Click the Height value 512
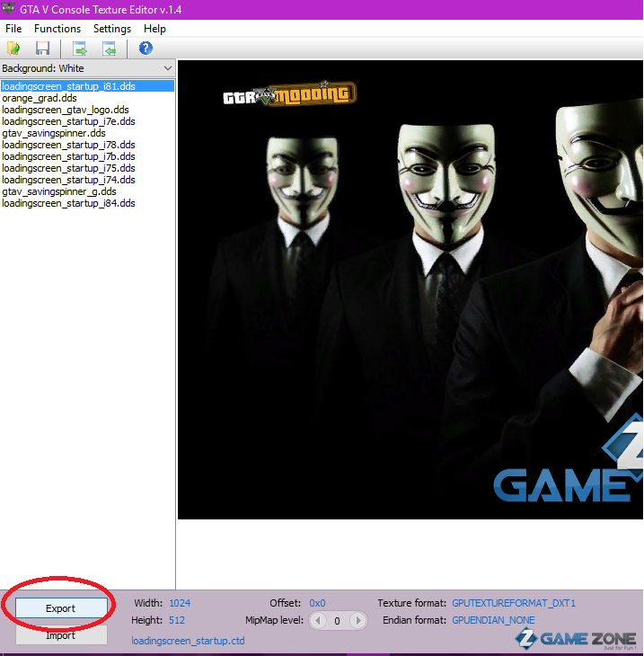Viewport: 644px width, 656px height. pyautogui.click(x=176, y=620)
